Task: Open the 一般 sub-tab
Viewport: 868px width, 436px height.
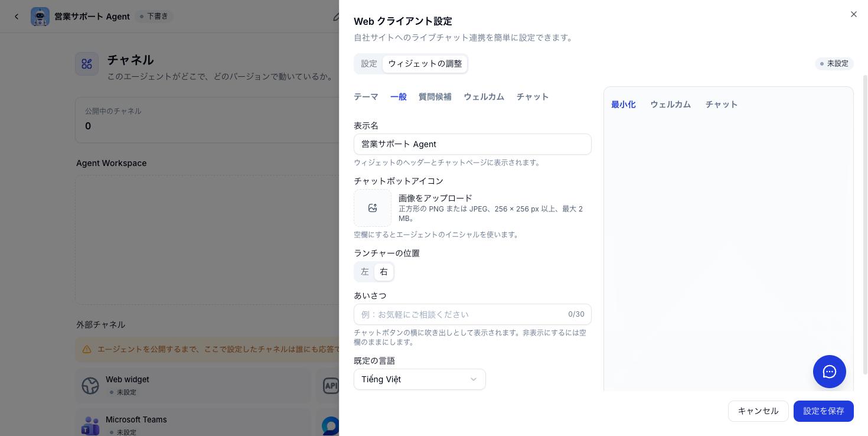Action: [399, 97]
